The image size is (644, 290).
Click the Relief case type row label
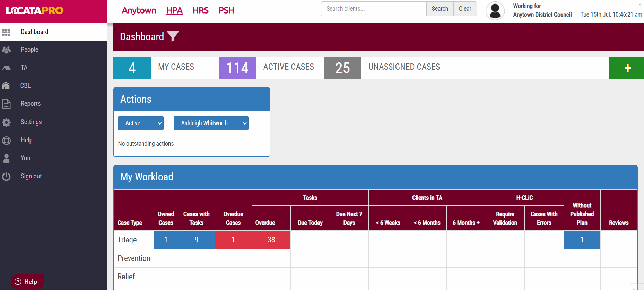[126, 276]
